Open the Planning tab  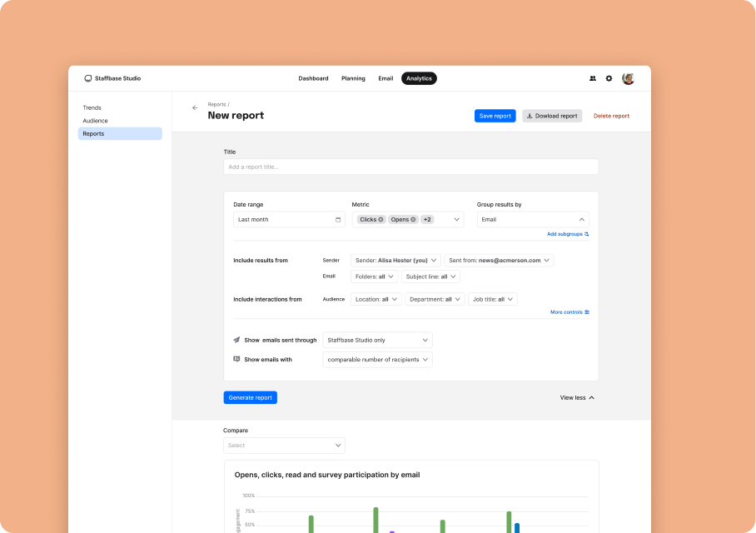353,78
